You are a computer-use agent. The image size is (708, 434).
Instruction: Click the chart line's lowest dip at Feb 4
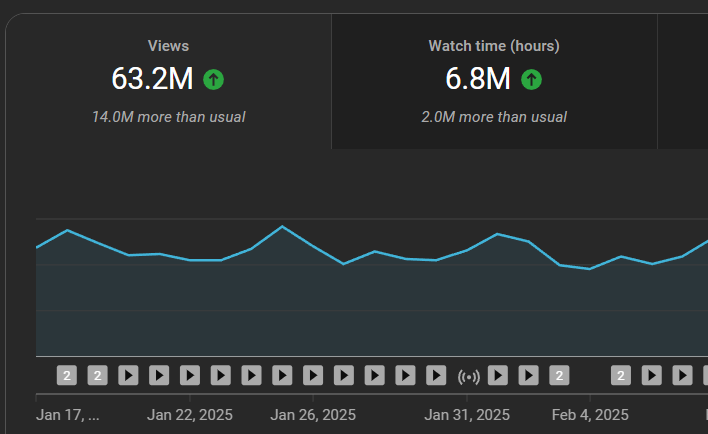point(589,269)
